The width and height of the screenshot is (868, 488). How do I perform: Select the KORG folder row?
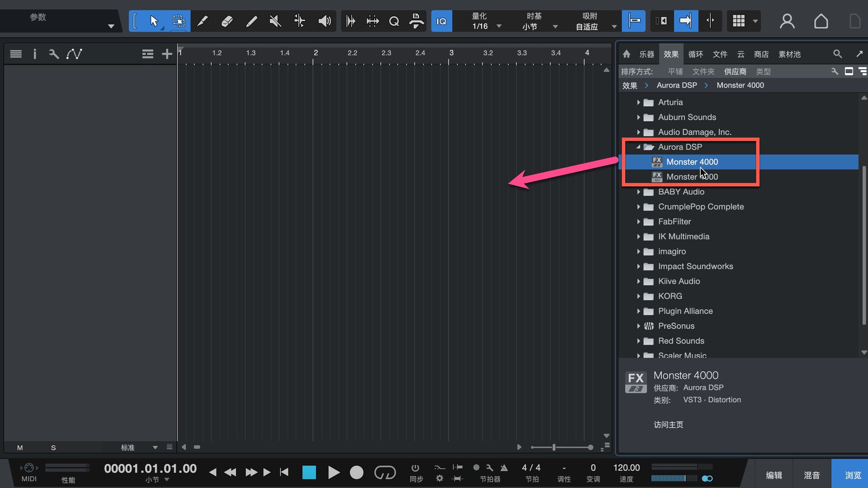tap(739, 296)
